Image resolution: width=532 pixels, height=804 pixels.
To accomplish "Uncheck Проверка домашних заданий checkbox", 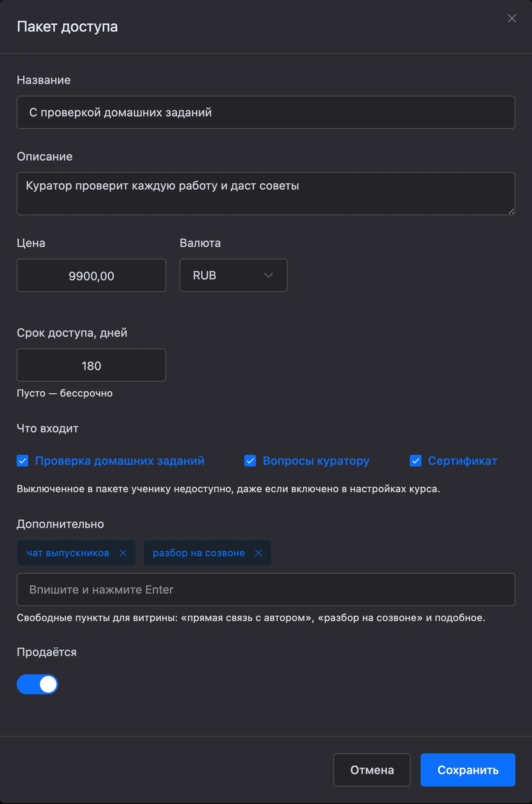I will point(22,461).
